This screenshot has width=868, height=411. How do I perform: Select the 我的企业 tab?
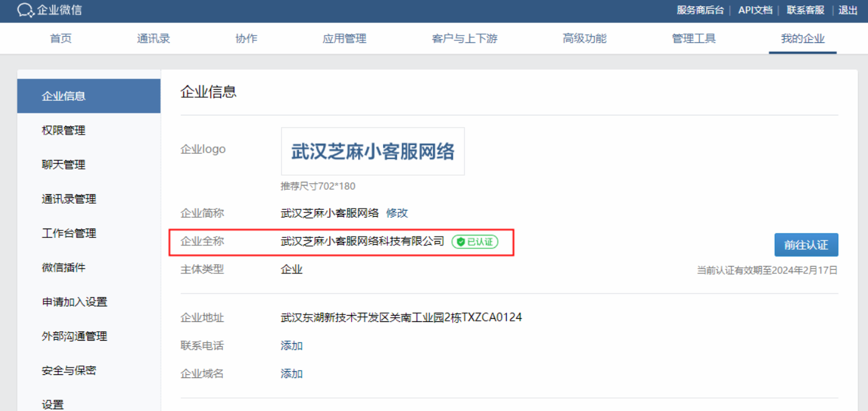803,39
